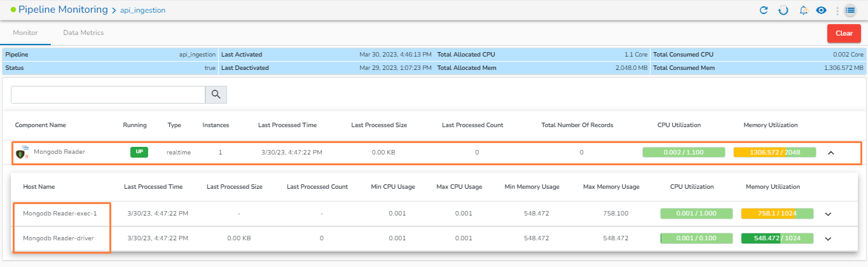The image size is (868, 267).
Task: Switch to the Monitor tab
Action: coord(25,32)
